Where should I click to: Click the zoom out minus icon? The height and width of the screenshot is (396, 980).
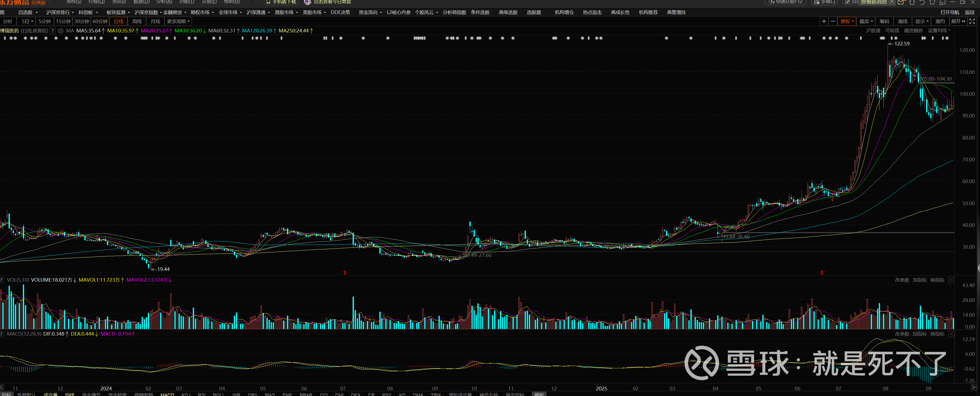point(833,21)
